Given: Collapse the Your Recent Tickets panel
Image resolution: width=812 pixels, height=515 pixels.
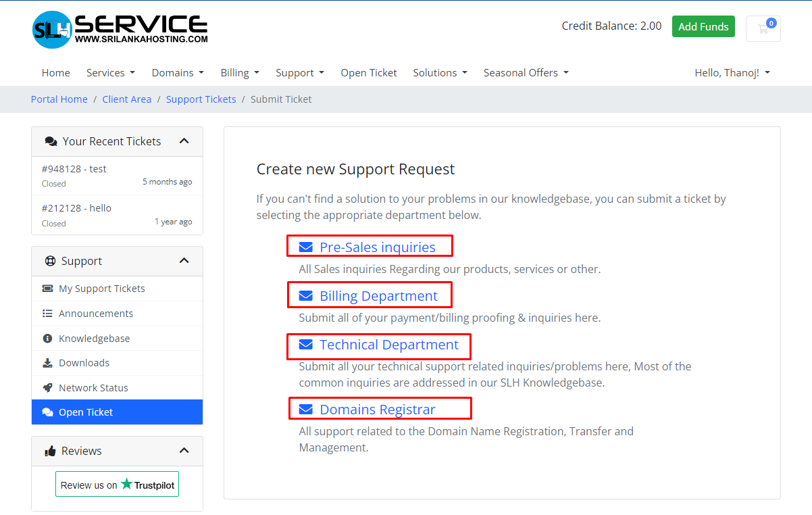Looking at the screenshot, I should point(184,141).
